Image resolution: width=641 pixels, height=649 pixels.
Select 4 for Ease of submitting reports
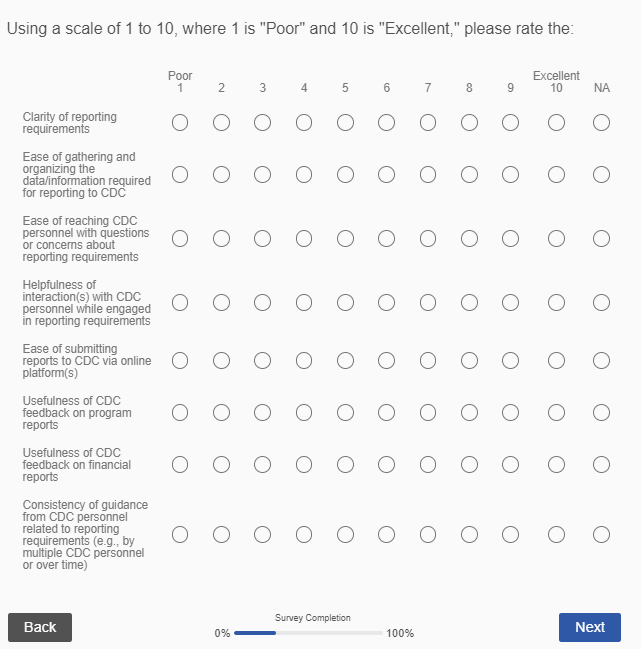pos(304,360)
